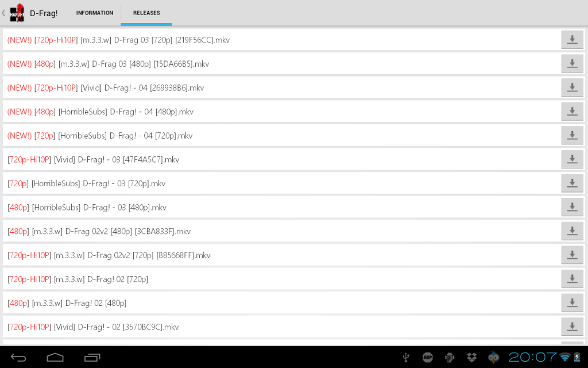588x368 pixels.
Task: Open the recent apps overview
Action: 92,358
